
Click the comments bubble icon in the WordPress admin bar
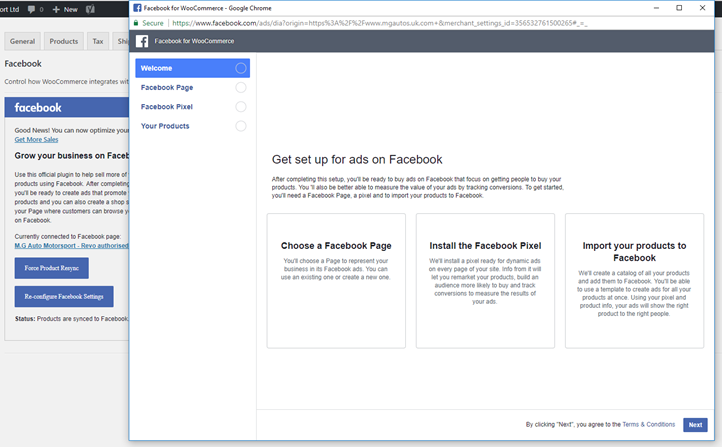(x=31, y=9)
